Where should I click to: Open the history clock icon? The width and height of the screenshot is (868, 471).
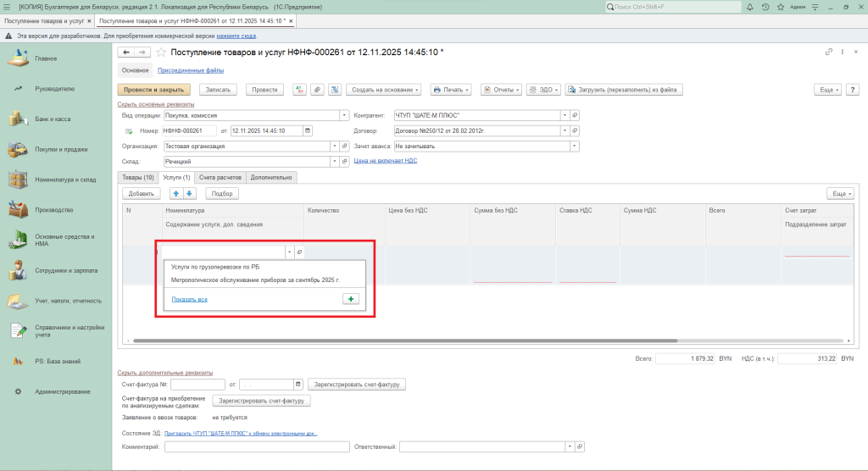(765, 7)
